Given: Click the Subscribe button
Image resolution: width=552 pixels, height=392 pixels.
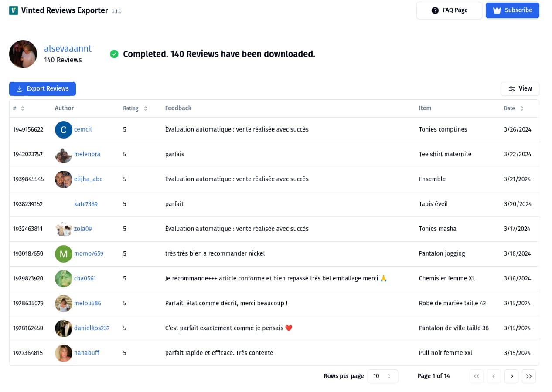Looking at the screenshot, I should click(512, 10).
